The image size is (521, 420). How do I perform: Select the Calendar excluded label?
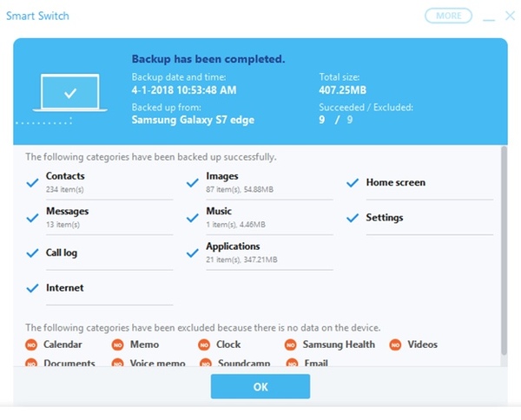click(63, 345)
